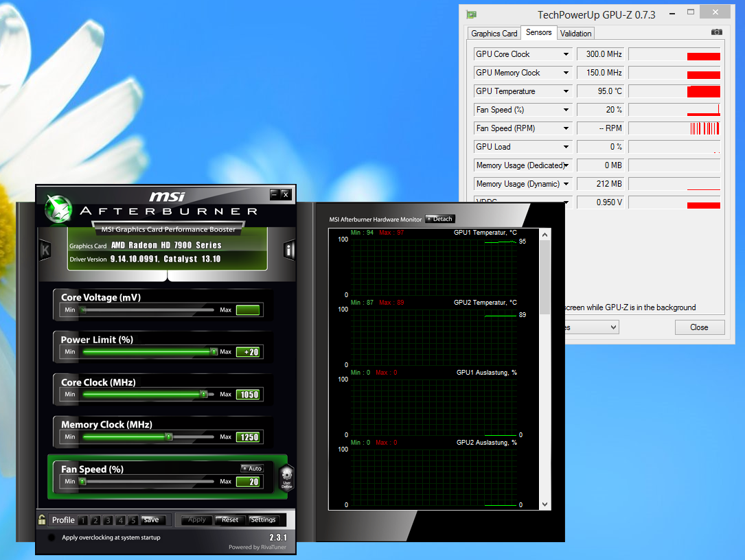
Task: Open Afterburner Settings
Action: pyautogui.click(x=263, y=520)
